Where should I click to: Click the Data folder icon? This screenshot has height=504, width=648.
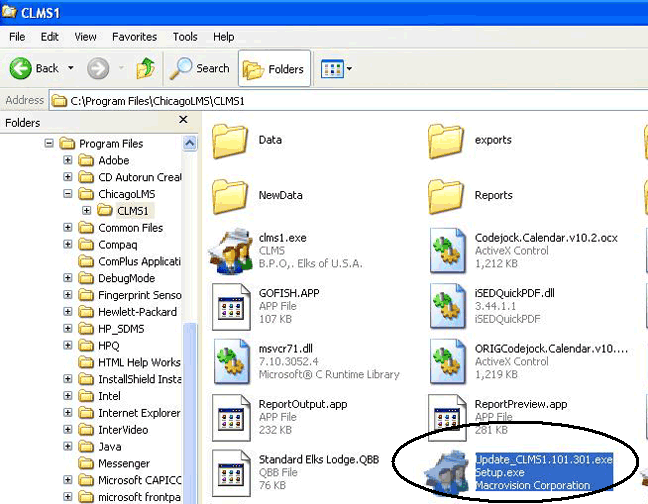coord(230,141)
